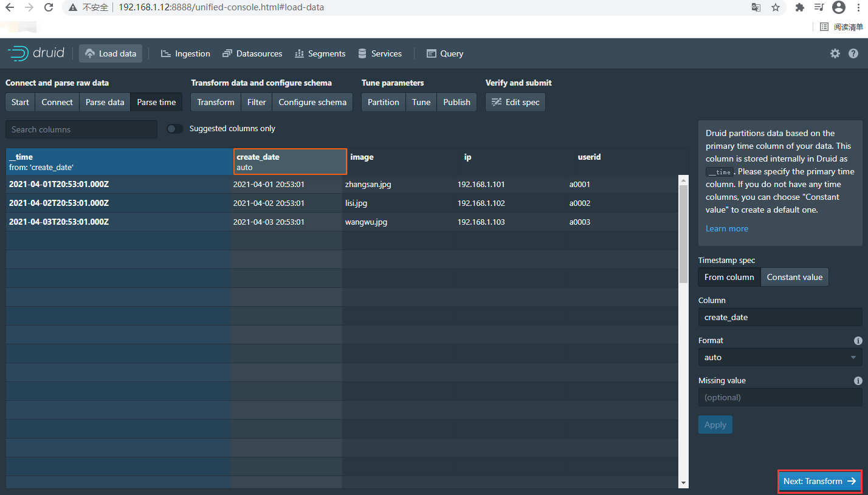The image size is (868, 495).
Task: Bookmark the page with the star icon
Action: [x=775, y=7]
